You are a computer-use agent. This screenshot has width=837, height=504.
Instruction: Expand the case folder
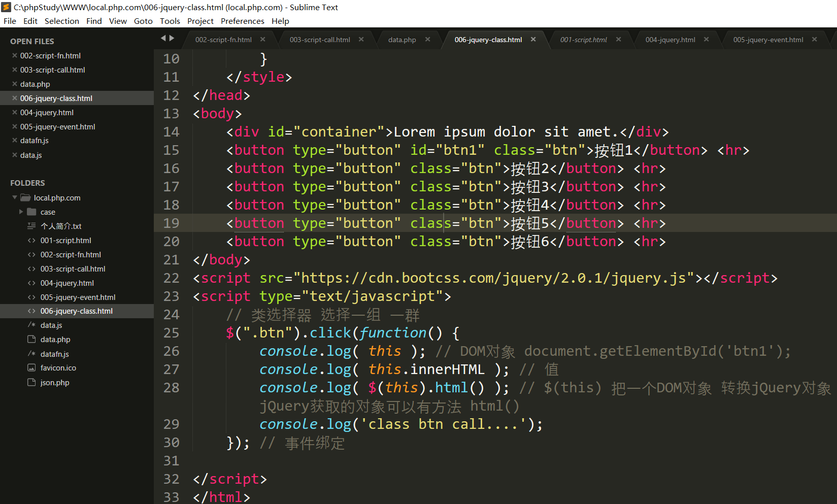(x=21, y=212)
